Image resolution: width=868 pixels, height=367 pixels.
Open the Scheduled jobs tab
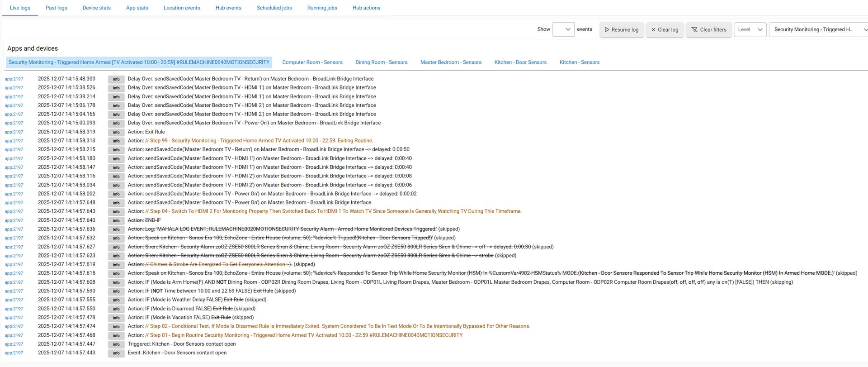274,8
